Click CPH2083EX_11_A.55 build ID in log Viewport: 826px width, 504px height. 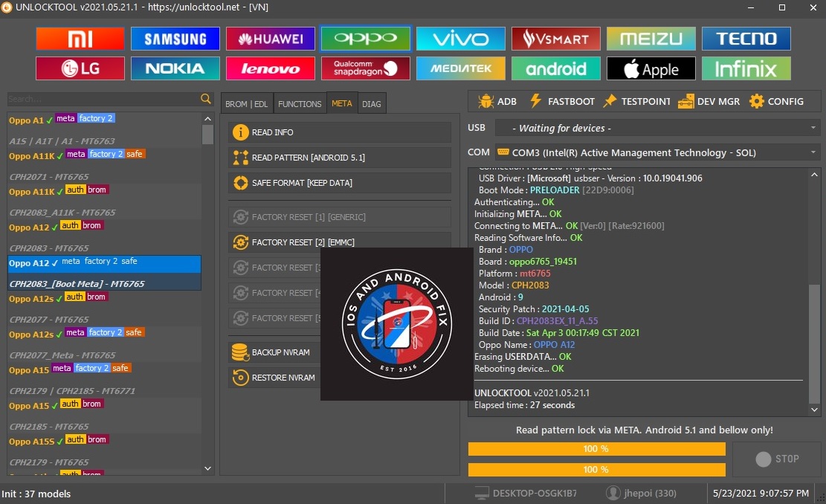pos(557,320)
